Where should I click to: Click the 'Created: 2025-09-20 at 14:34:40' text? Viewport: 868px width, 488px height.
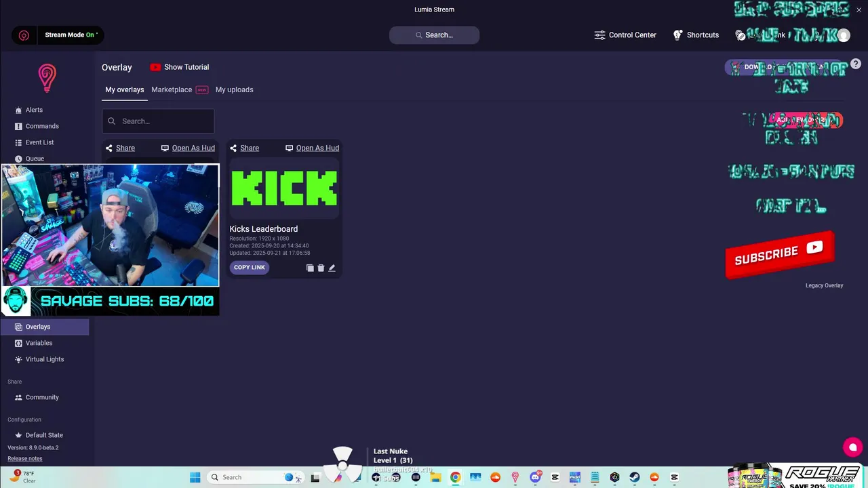pos(269,246)
